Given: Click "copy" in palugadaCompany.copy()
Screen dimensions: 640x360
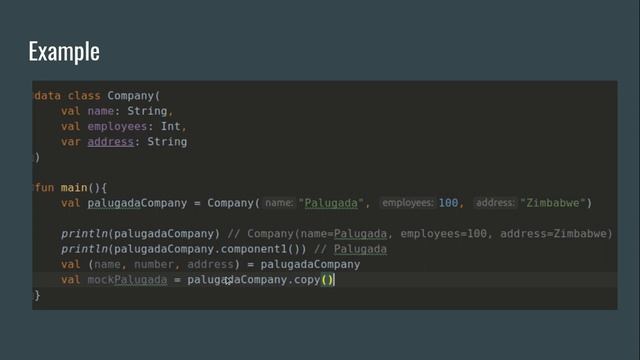Looking at the screenshot, I should [307, 280].
